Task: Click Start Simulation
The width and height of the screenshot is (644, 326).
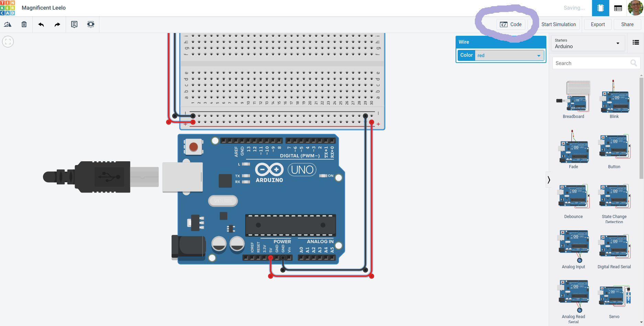Action: pos(558,24)
